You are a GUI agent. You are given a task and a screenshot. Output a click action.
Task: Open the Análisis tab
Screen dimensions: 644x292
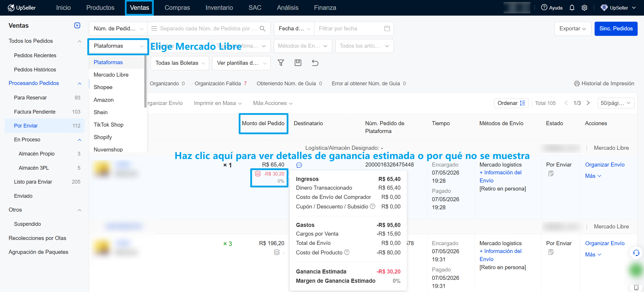[287, 8]
